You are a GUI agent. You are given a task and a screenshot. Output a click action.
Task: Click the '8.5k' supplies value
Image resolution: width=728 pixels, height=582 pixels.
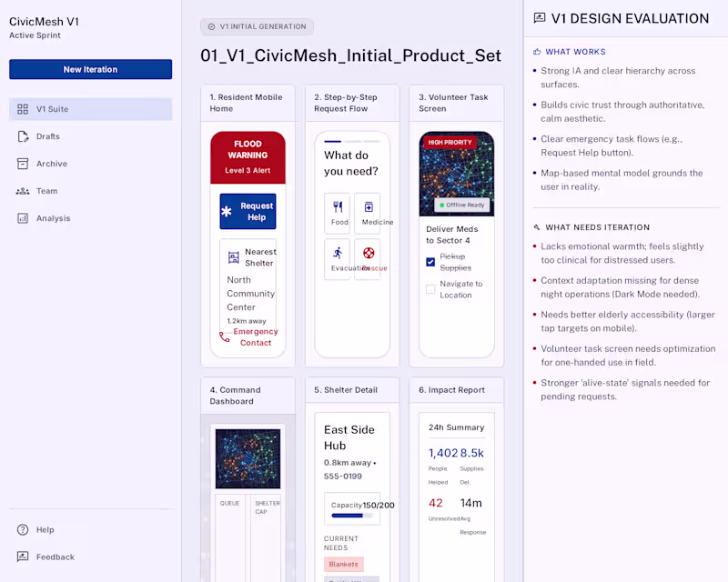coord(472,453)
